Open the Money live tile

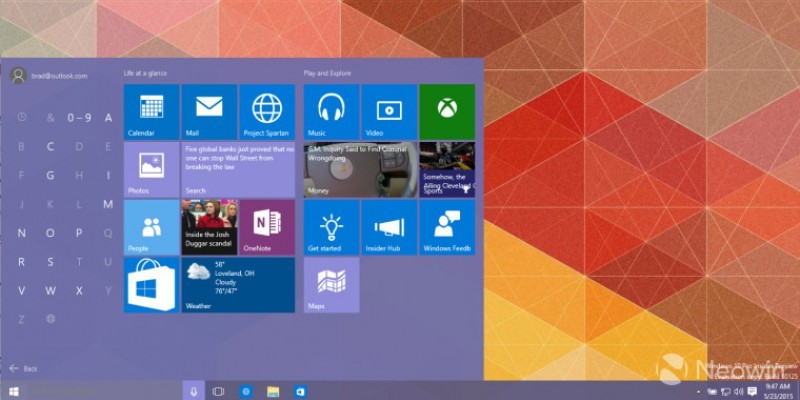[x=360, y=170]
